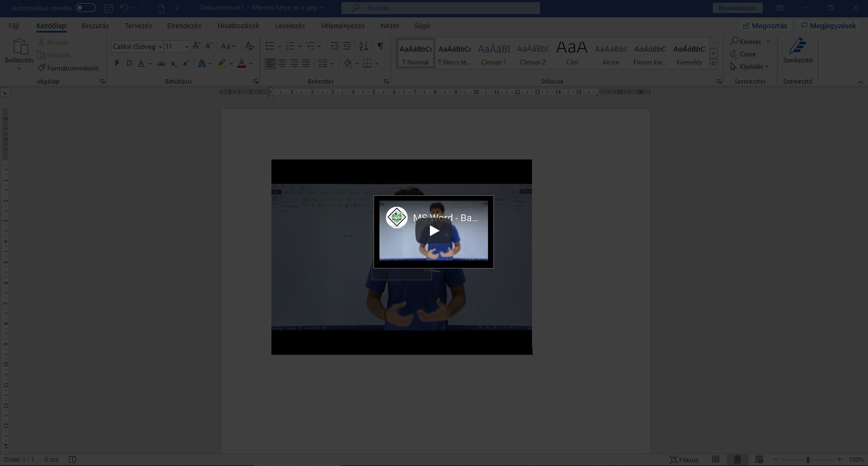The image size is (868, 466).
Task: Expand the underline style dropdown arrow
Action: (x=150, y=63)
